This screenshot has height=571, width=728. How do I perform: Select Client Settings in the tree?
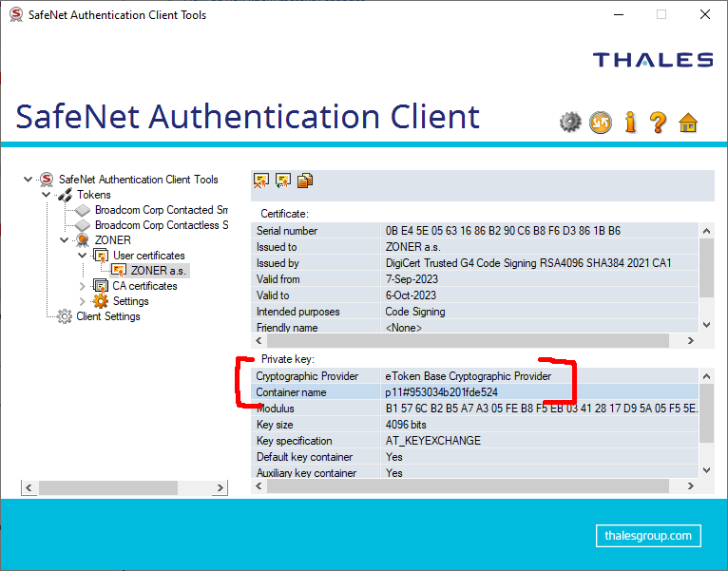[x=107, y=316]
